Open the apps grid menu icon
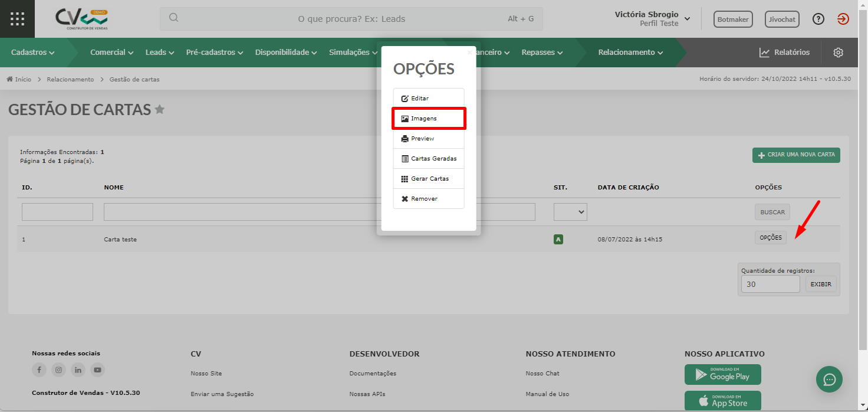The image size is (868, 412). tap(17, 19)
